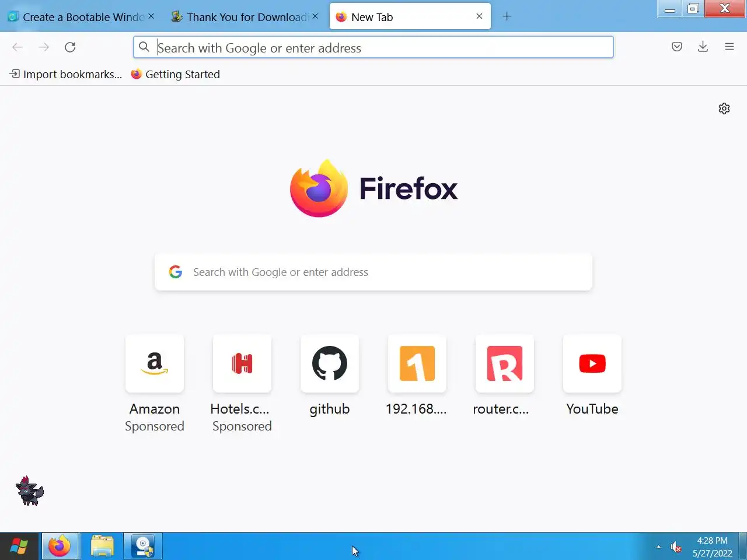Open the Amazon sponsored shortcut tile

point(155,363)
